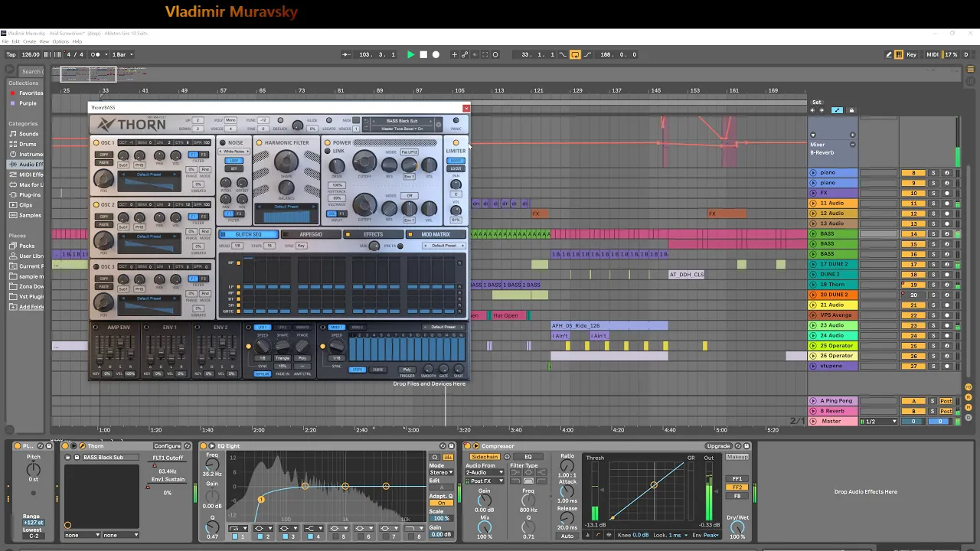Open the Edit menu
Viewport: 980px width, 551px height.
click(x=15, y=41)
